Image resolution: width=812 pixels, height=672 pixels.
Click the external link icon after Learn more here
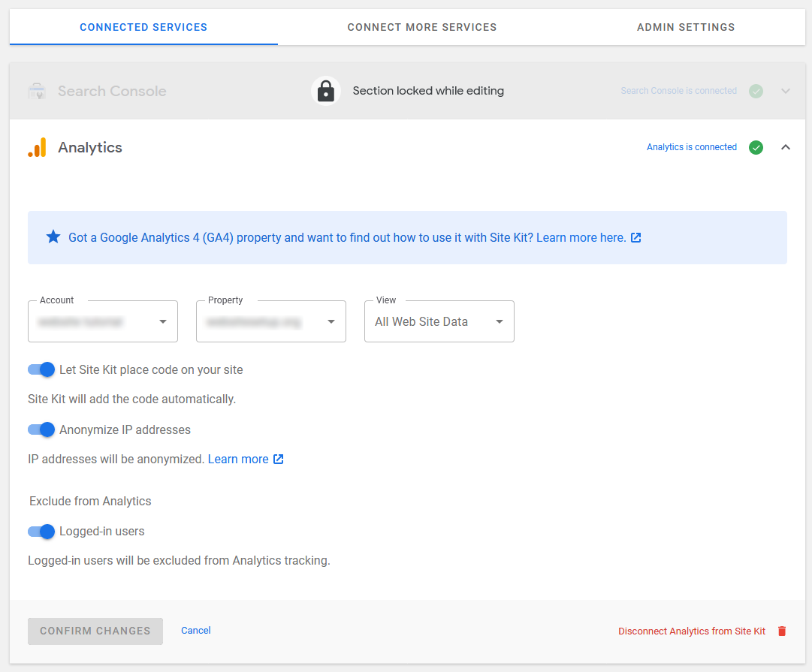(x=636, y=237)
